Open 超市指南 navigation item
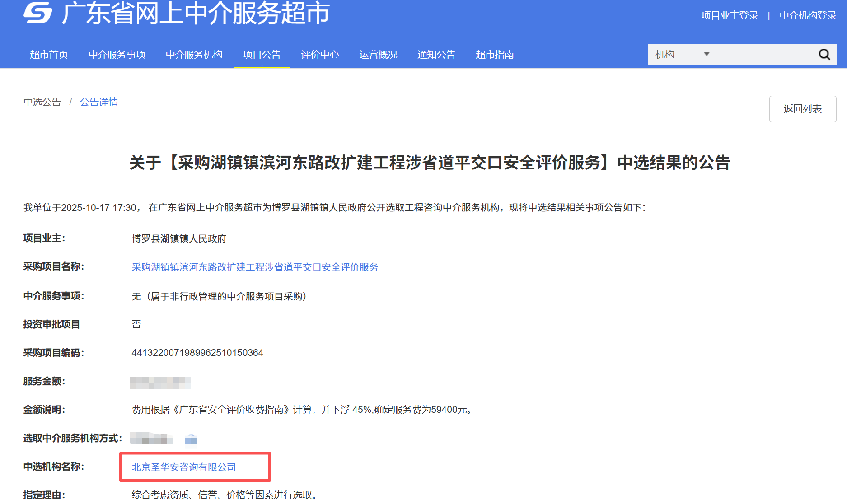Screen dimensions: 847x504 [495, 55]
